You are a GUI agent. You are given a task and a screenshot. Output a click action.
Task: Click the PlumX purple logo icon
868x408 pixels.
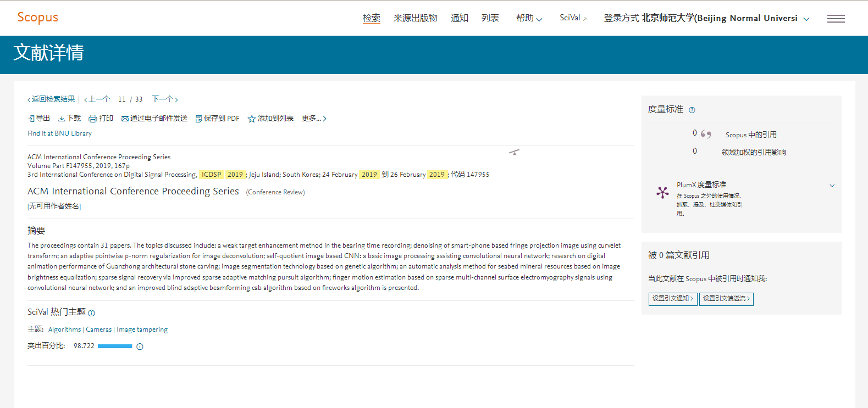tap(662, 192)
